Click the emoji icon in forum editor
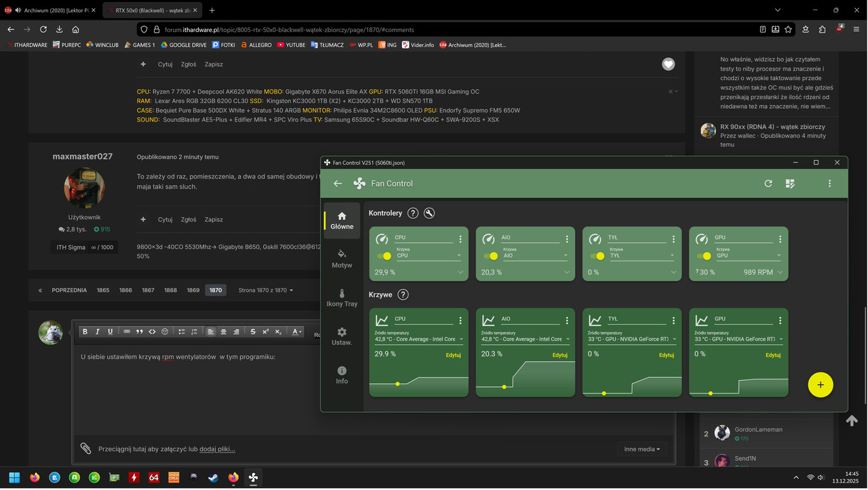Screen dimensions: 868x490 point(165,331)
